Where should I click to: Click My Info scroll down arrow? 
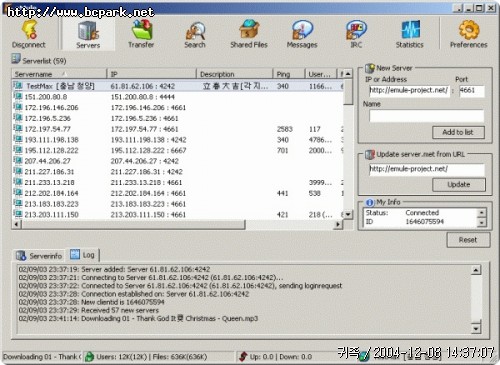[x=481, y=222]
